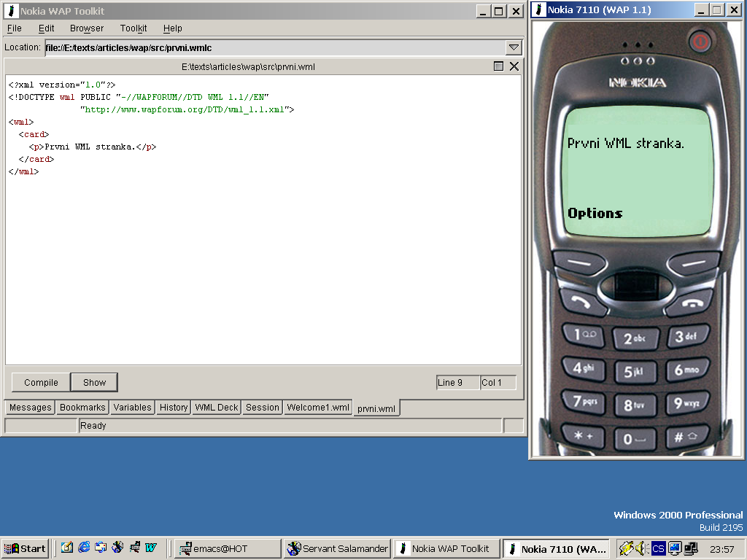Click the phone keypad 1 key

coord(584,335)
